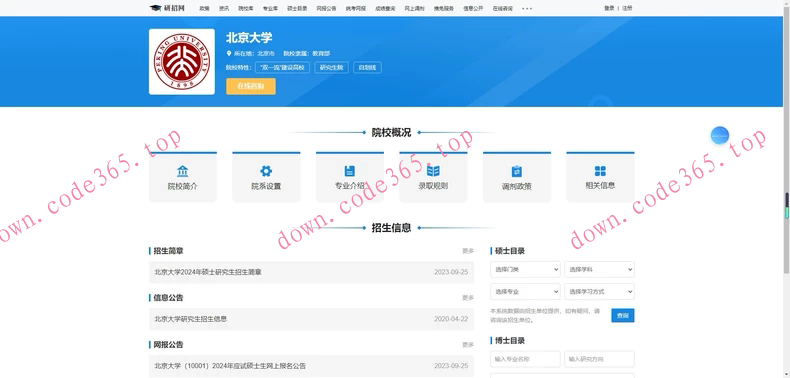Viewport: 790px width, 378px height.
Task: Open 网上调剂 in the top navigation
Action: [414, 9]
